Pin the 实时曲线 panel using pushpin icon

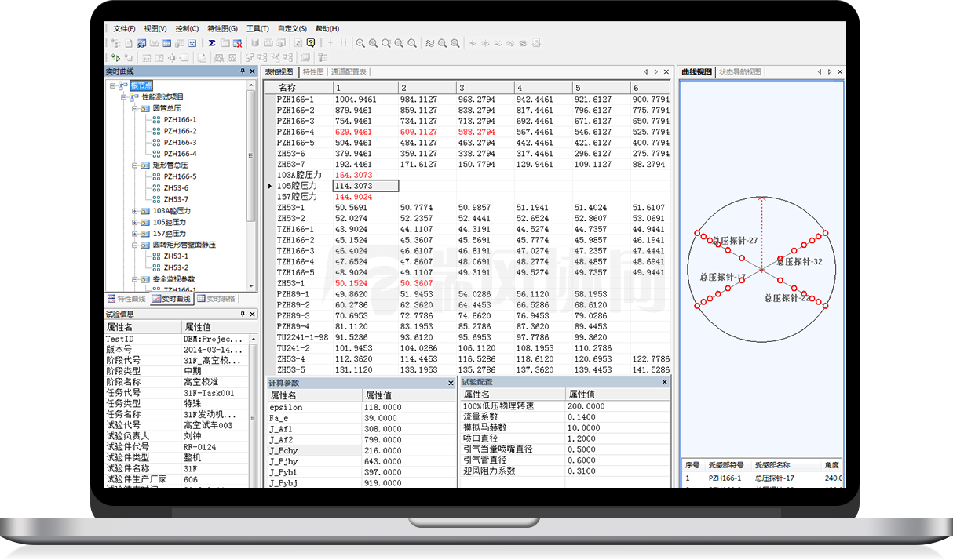pyautogui.click(x=243, y=71)
